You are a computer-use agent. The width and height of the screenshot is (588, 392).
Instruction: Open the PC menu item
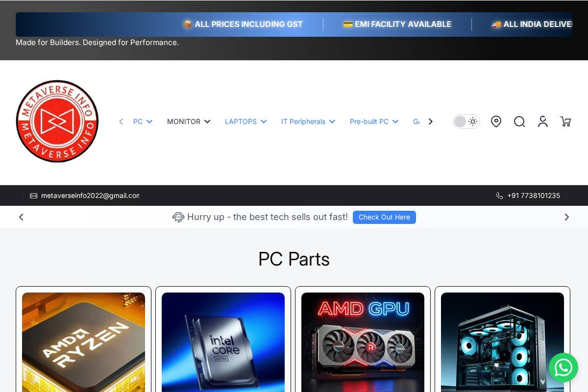138,122
